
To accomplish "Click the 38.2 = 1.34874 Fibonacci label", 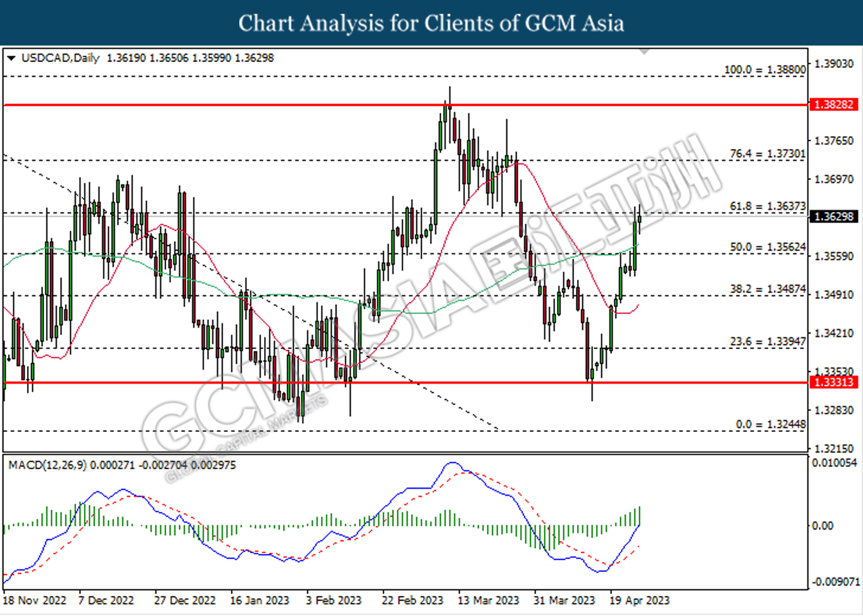I will [767, 289].
